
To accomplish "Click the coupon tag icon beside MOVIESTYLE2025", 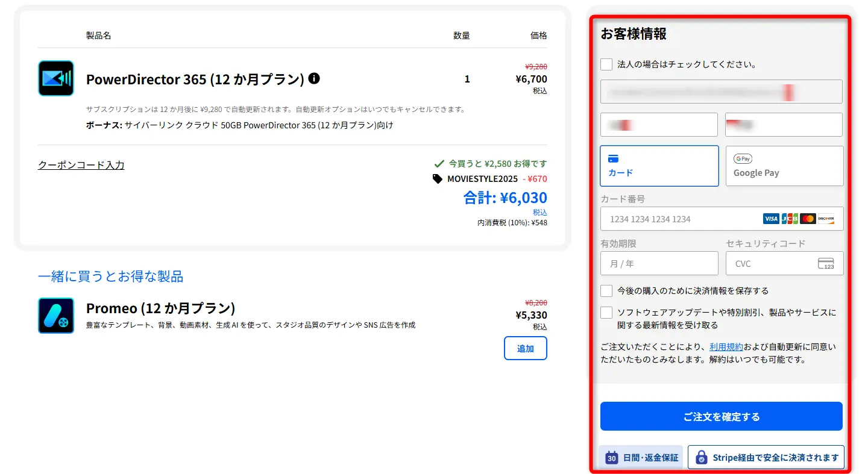I will (x=437, y=179).
